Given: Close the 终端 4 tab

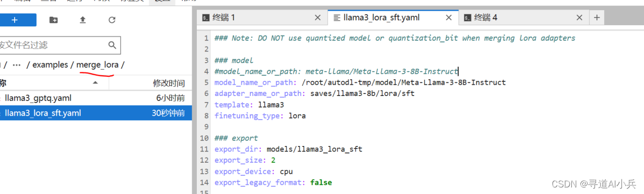Looking at the screenshot, I should point(580,18).
